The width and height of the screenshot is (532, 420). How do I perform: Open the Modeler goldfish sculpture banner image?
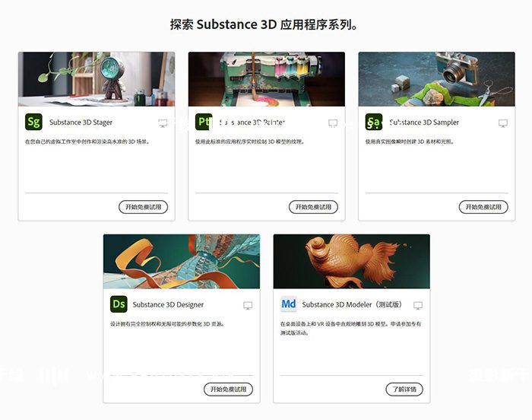pyautogui.click(x=352, y=261)
